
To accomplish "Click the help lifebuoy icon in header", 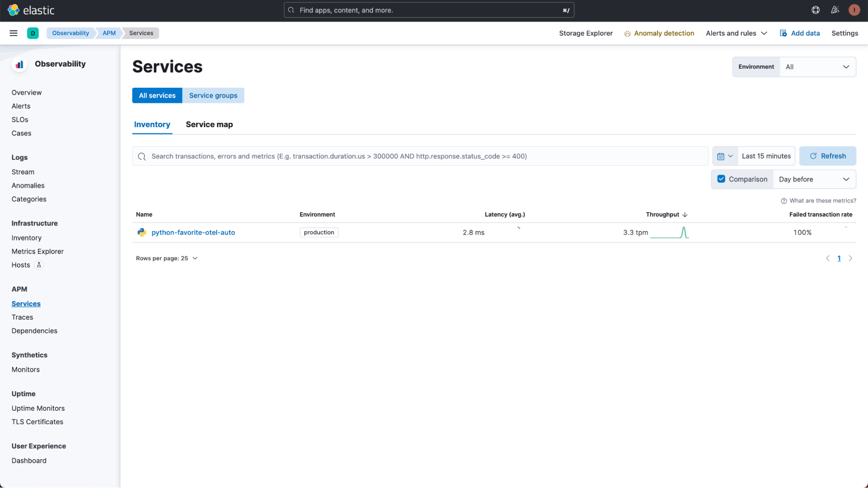I will coord(815,10).
